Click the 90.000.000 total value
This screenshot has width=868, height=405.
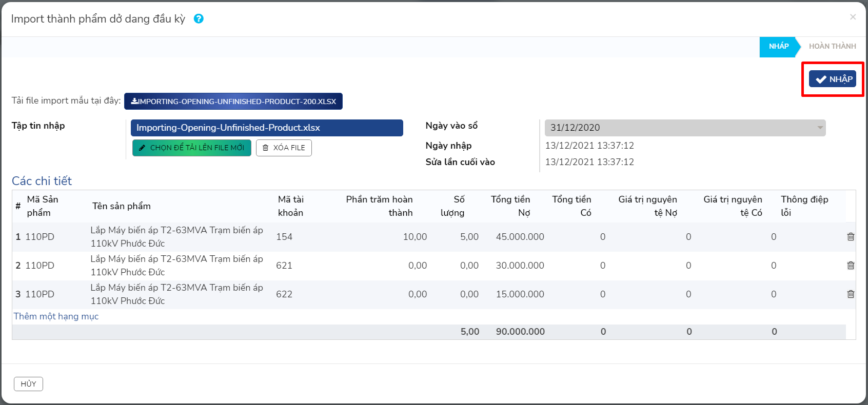520,332
